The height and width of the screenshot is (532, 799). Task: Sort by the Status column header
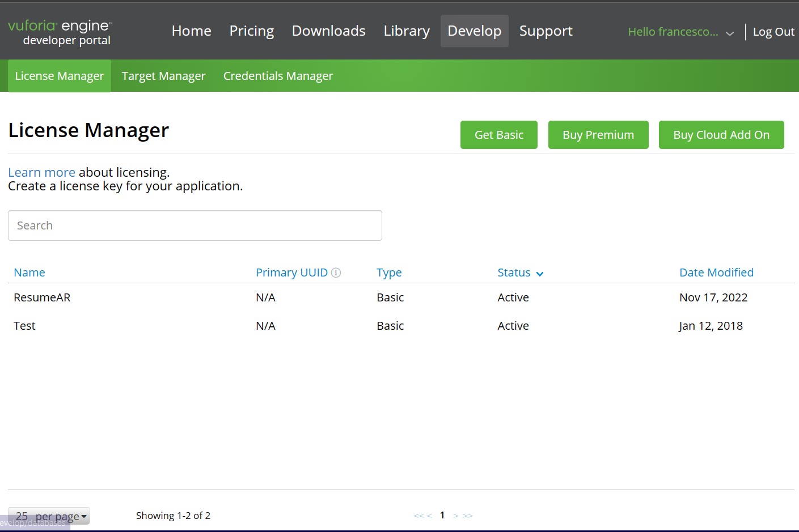pos(514,273)
